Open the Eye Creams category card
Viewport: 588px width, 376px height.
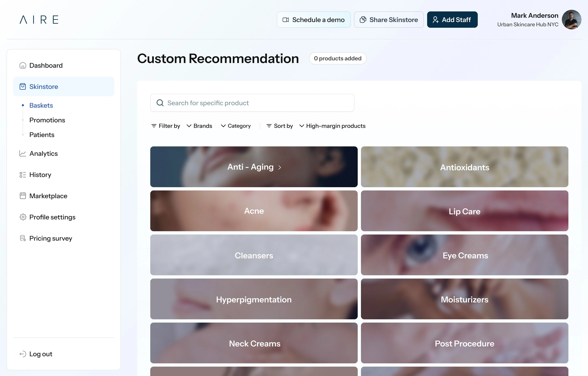coord(464,255)
